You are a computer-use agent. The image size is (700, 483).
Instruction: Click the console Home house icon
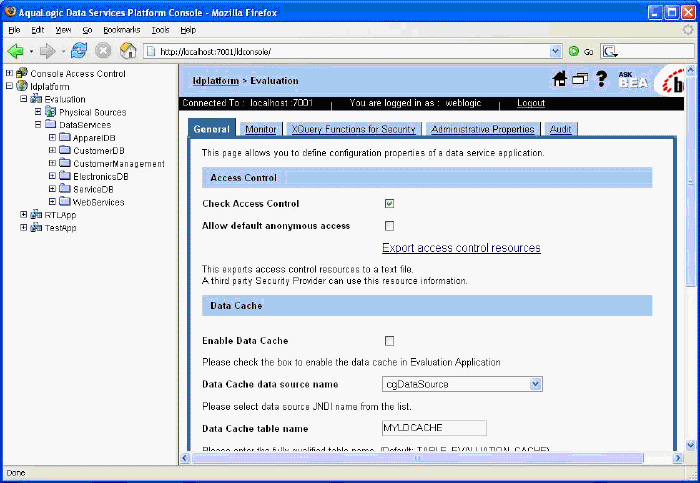pos(559,79)
